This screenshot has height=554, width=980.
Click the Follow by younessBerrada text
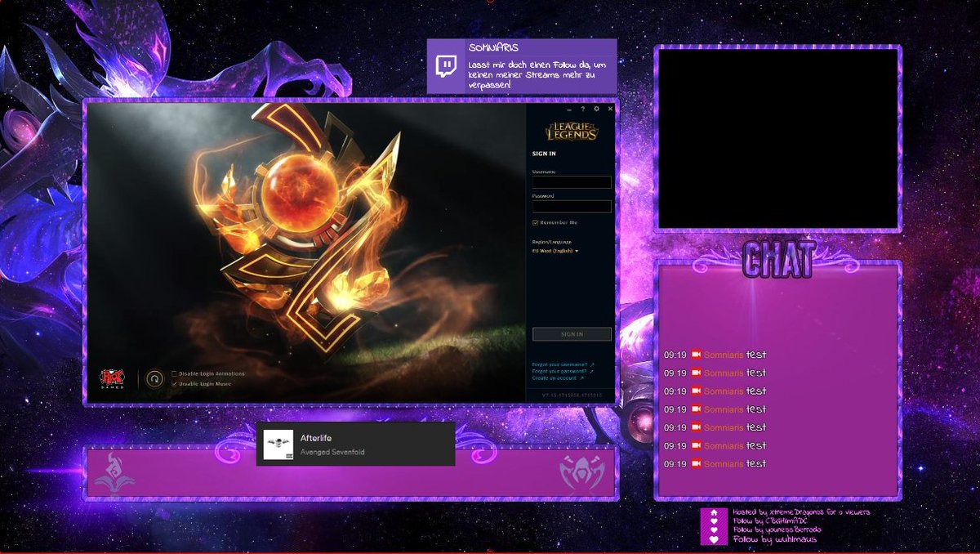777,530
